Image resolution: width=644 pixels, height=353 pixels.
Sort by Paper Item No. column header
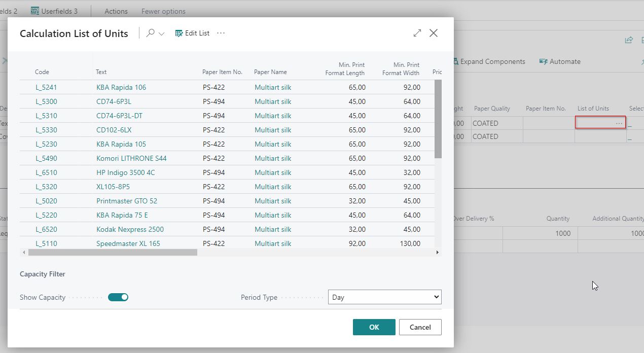(222, 72)
